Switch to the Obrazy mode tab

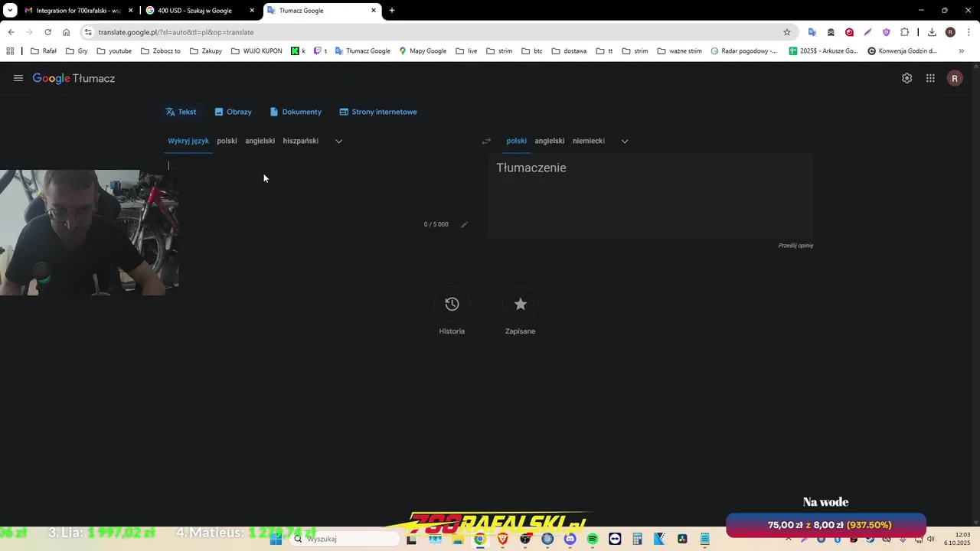(233, 112)
